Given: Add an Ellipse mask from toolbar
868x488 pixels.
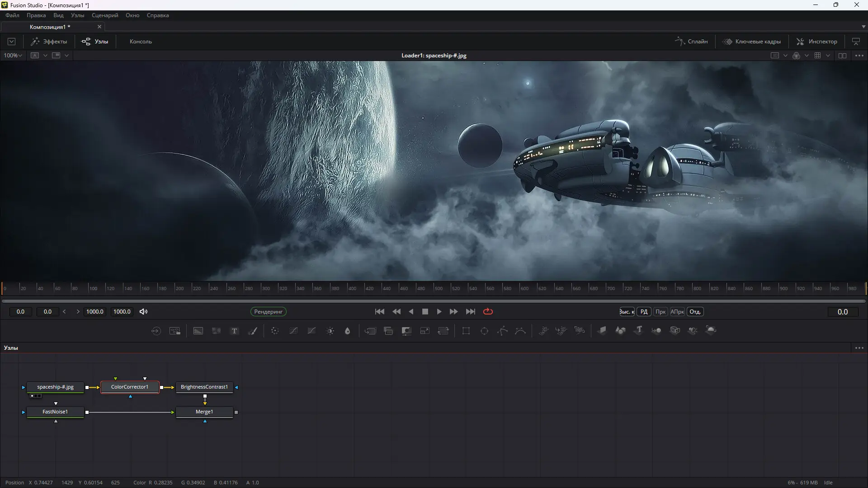Looking at the screenshot, I should [x=484, y=331].
